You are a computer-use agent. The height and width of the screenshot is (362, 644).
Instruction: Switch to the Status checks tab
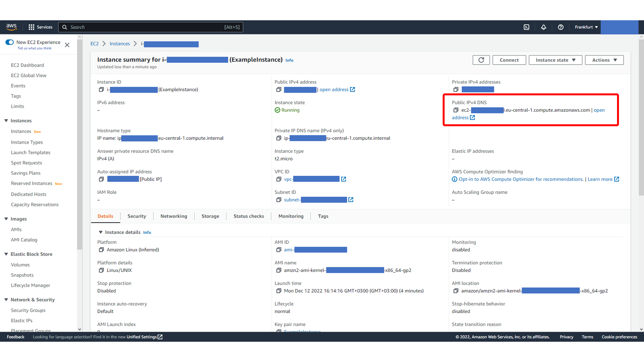(248, 216)
